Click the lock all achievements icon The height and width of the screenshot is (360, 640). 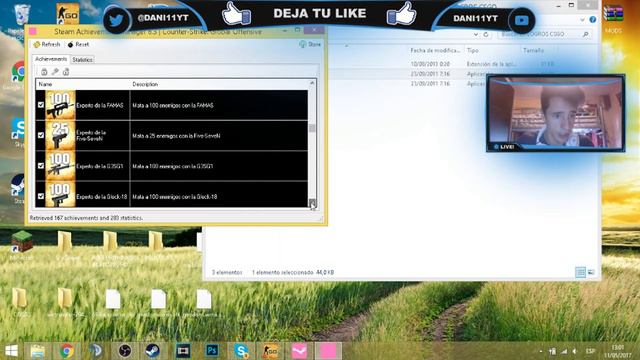coord(44,72)
